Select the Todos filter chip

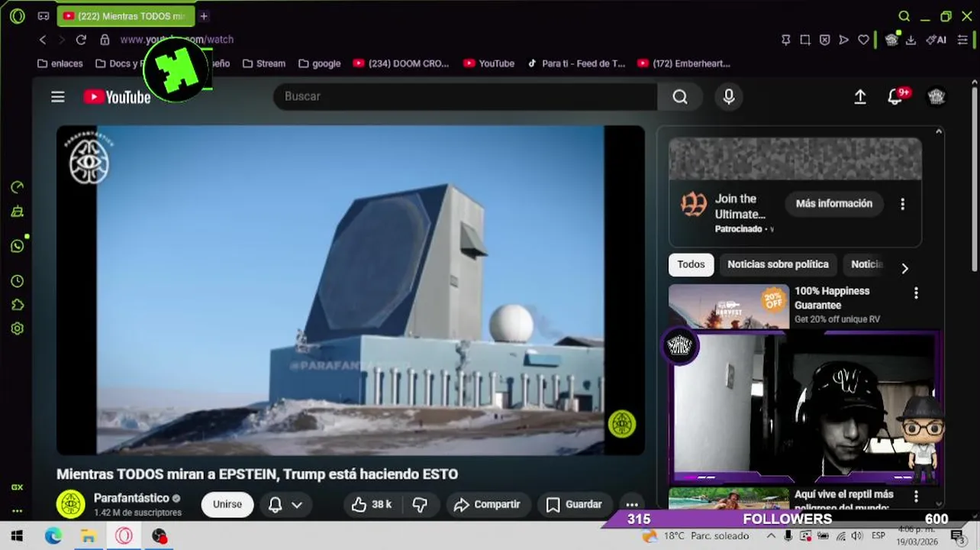[691, 264]
